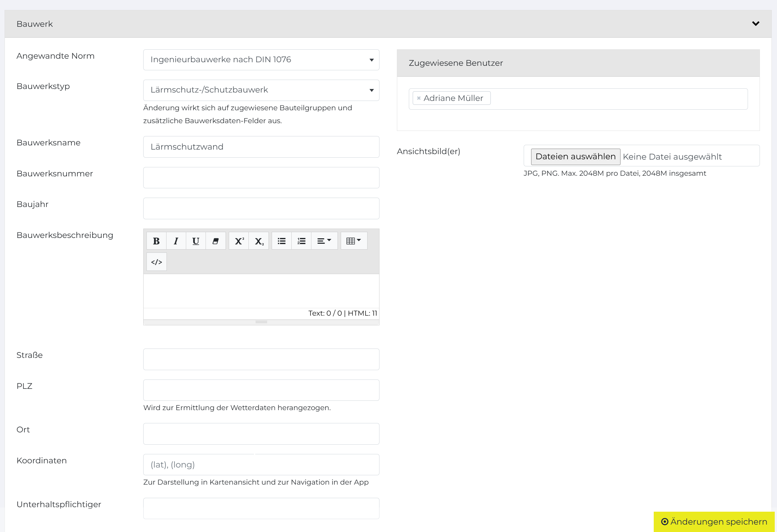Screen dimensions: 777x532
Task: Click the editor resize handle bar
Action: click(x=261, y=322)
